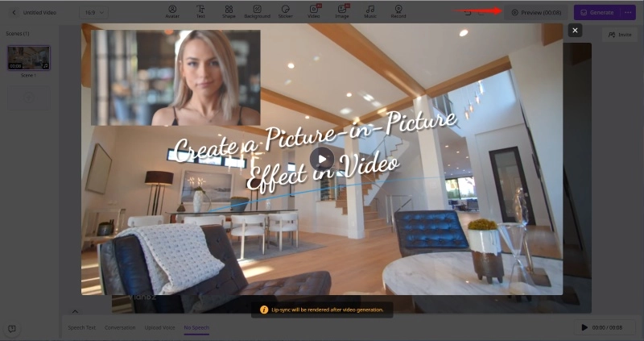Open the Shape tool
Viewport: 644px width, 341px height.
pos(229,11)
